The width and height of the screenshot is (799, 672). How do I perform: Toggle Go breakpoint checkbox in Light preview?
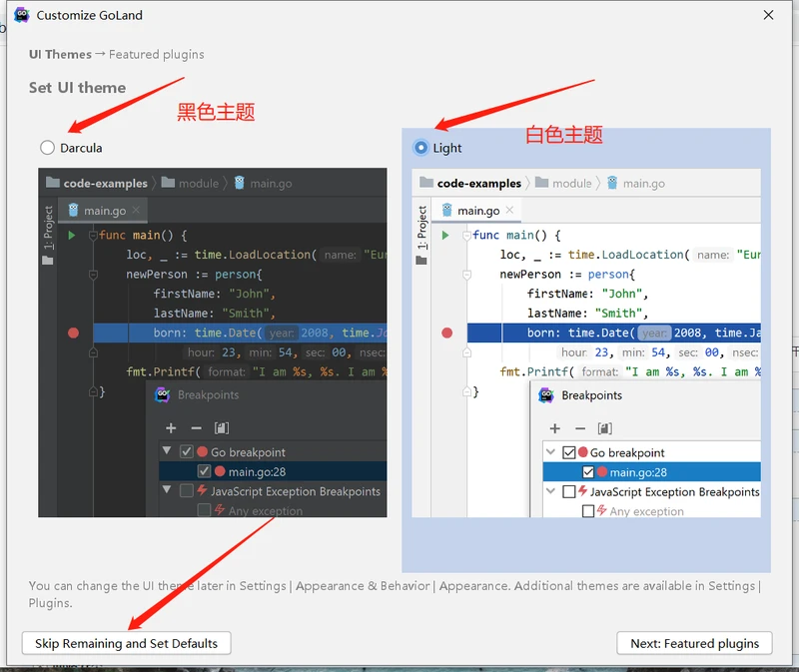point(569,452)
